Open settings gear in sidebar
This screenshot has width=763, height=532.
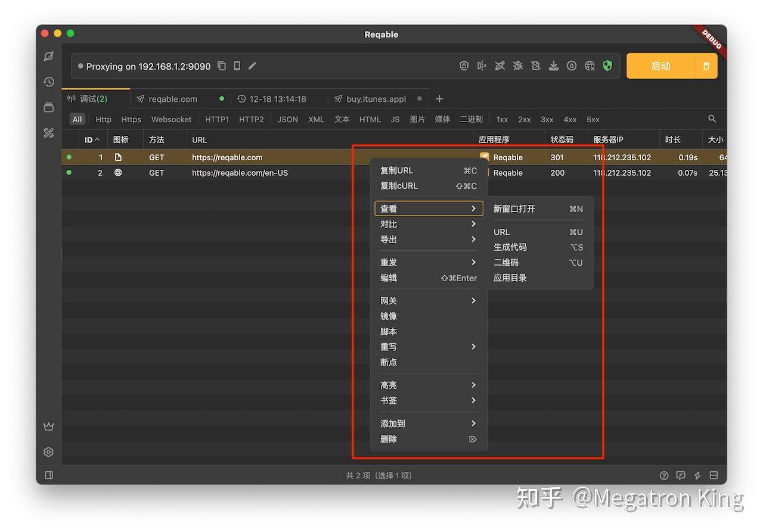(x=49, y=452)
